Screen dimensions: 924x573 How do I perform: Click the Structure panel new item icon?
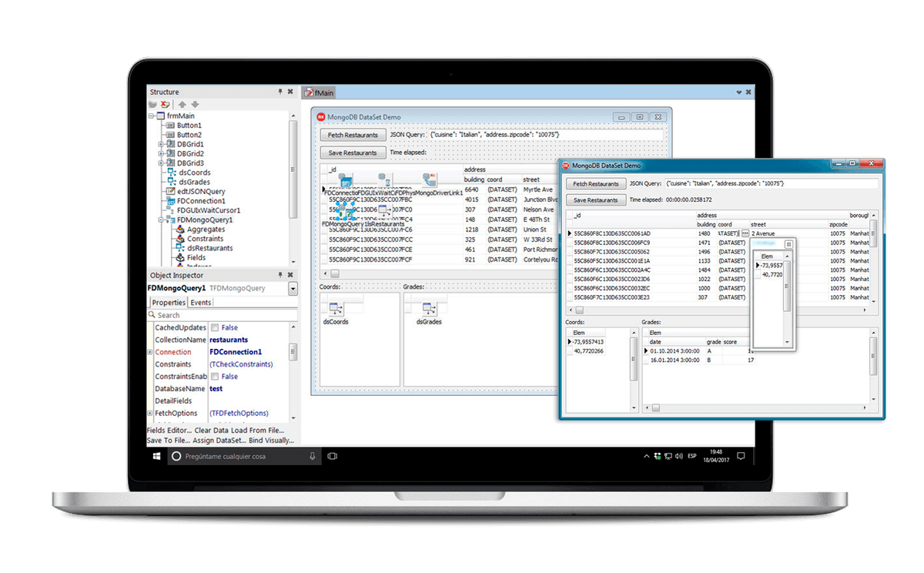click(x=153, y=104)
